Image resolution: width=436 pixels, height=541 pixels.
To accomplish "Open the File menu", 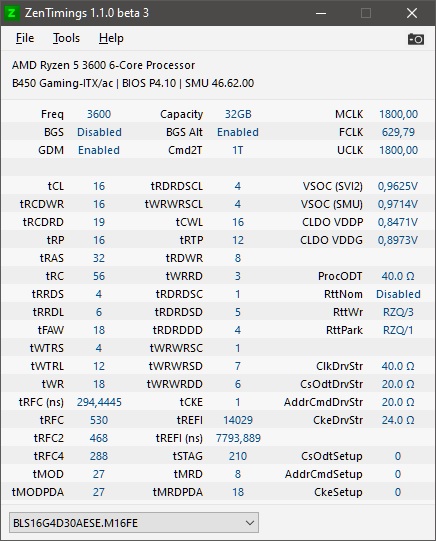I will (25, 38).
